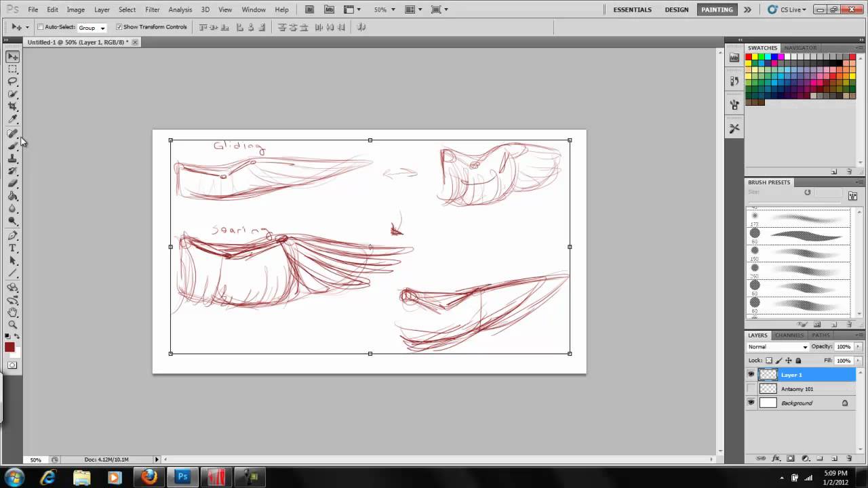Open the Analysis menu
Screen dimensions: 868x488
tap(180, 9)
